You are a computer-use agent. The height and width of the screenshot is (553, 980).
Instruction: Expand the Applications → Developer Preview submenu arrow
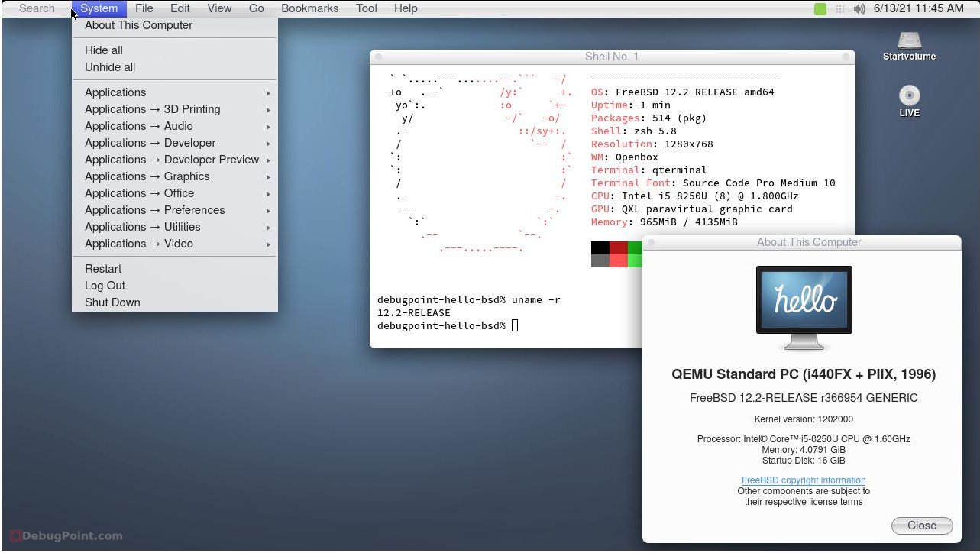coord(268,160)
